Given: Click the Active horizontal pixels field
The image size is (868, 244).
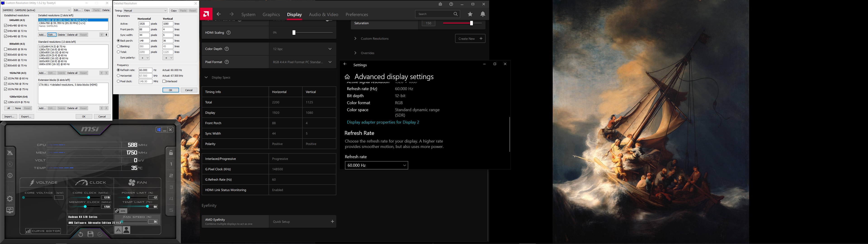Looking at the screenshot, I should [x=144, y=24].
